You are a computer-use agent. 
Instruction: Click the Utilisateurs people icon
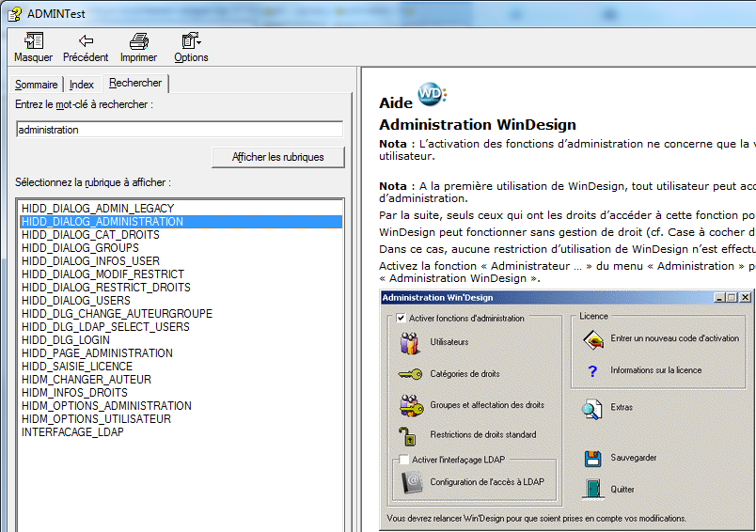point(409,343)
